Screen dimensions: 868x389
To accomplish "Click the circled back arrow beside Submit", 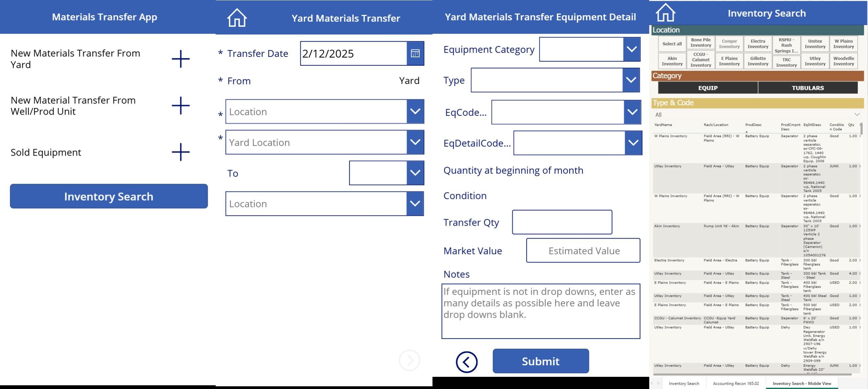I will pyautogui.click(x=467, y=362).
